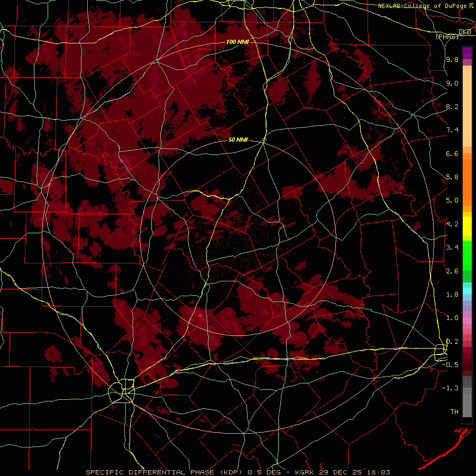Image resolution: width=476 pixels, height=476 pixels.
Task: Click the 0.2 scale value
Action: [x=452, y=342]
